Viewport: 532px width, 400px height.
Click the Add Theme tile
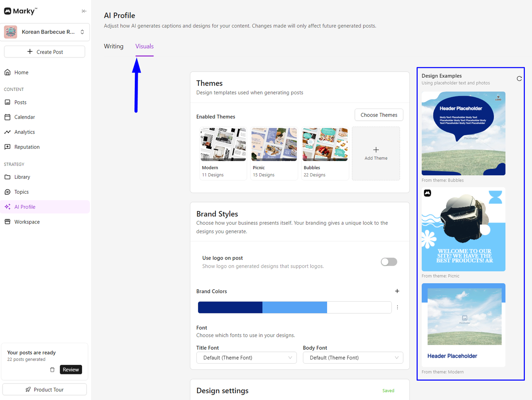pos(376,153)
